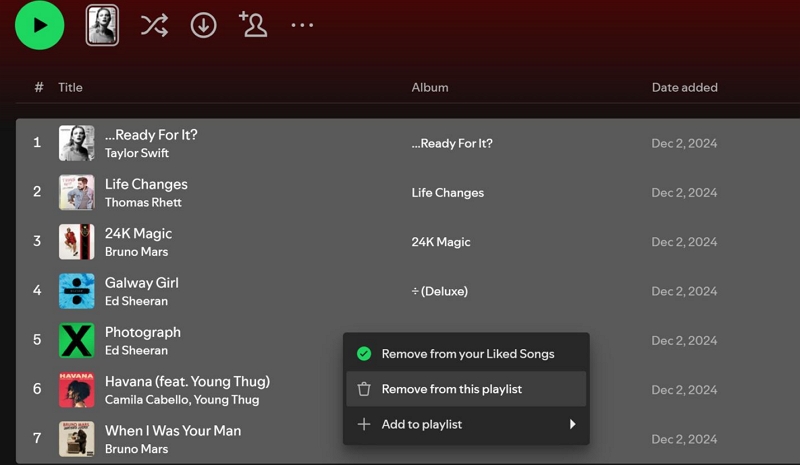The image size is (800, 465).
Task: Select Remove from this playlist
Action: pyautogui.click(x=466, y=389)
